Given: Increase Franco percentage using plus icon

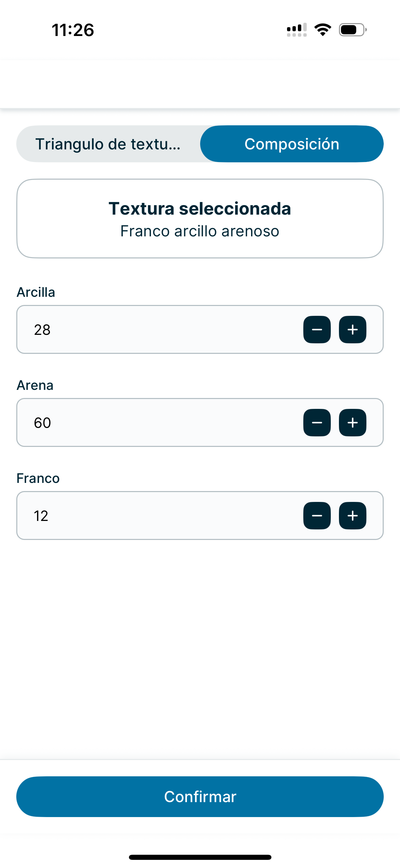Looking at the screenshot, I should (x=353, y=516).
